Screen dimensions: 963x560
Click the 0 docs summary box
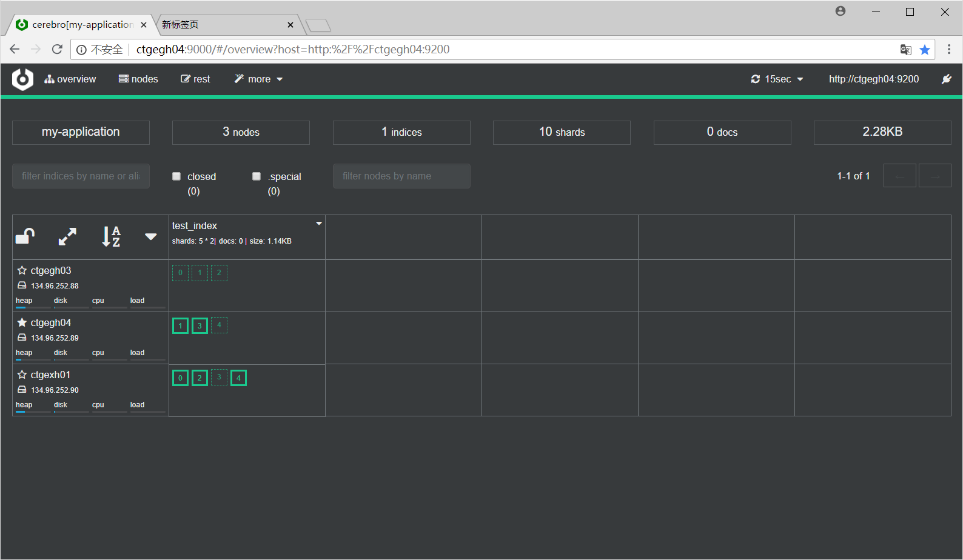[x=722, y=132]
